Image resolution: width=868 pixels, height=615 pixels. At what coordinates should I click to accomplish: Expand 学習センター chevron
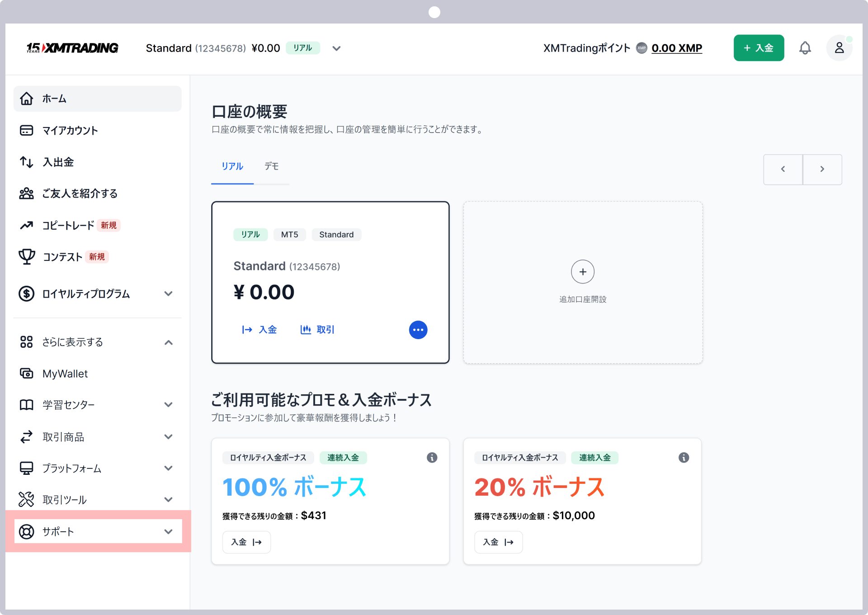tap(168, 405)
